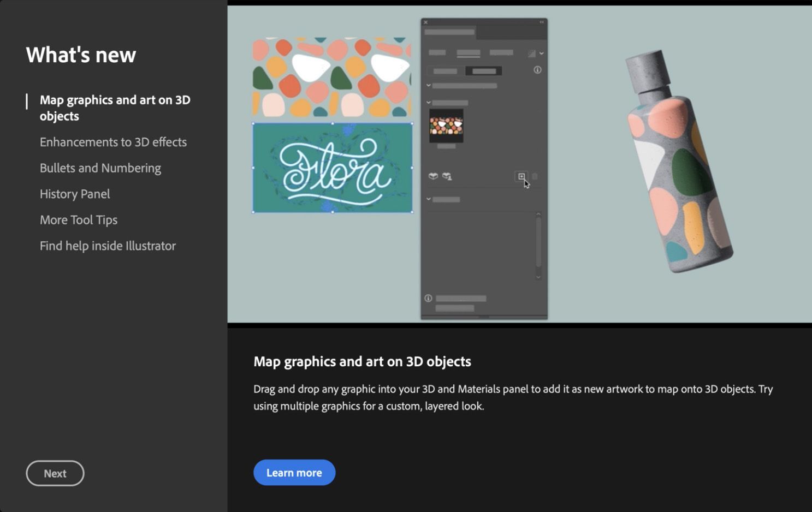
Task: Go to the 'History Panel' topic
Action: point(75,194)
